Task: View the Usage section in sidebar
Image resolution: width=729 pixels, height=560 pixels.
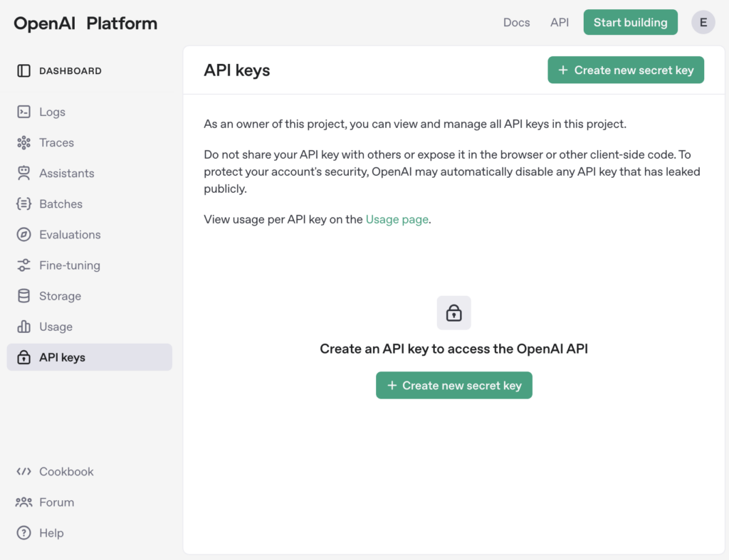Action: [89, 327]
